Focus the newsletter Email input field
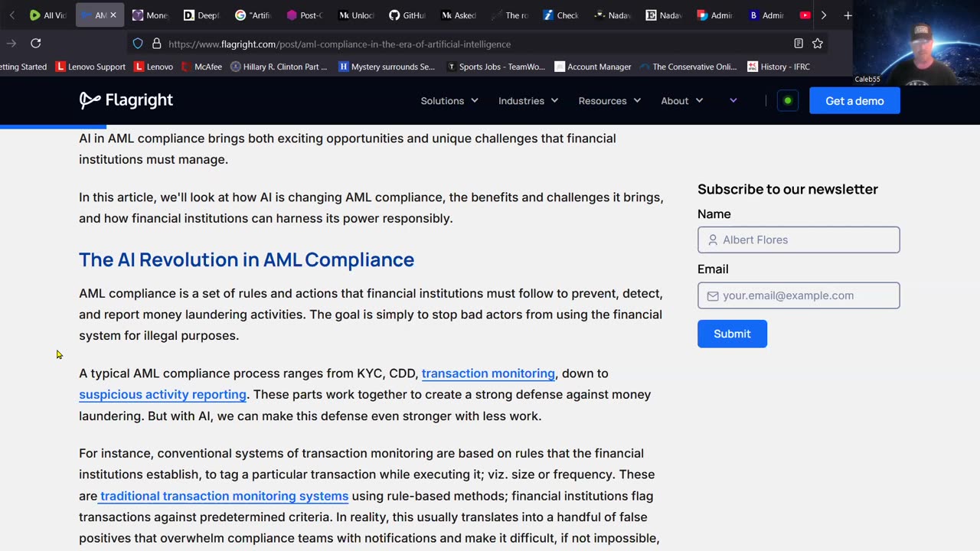This screenshot has height=551, width=980. pyautogui.click(x=799, y=295)
